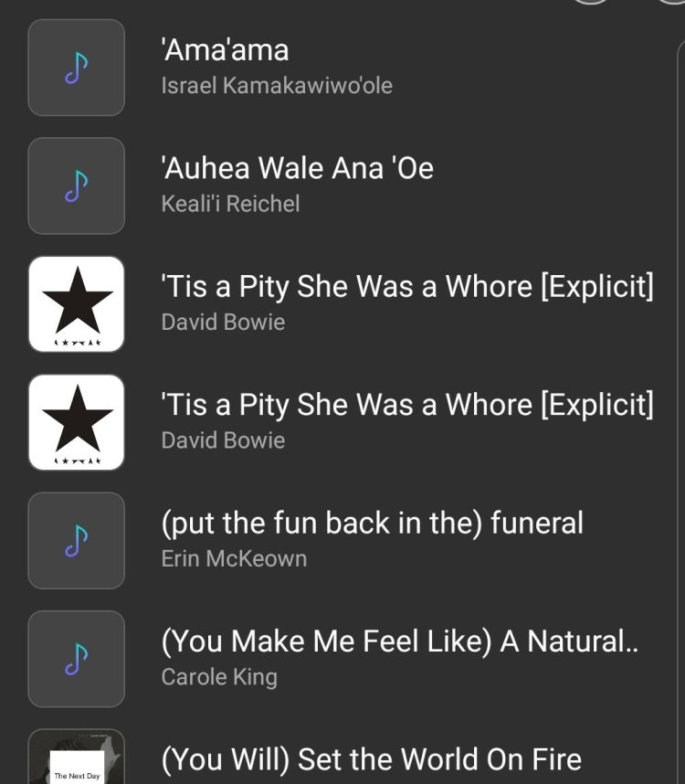Image resolution: width=685 pixels, height=784 pixels.
Task: Tap the music note icon beside 'Ama'ama
Action: pyautogui.click(x=76, y=68)
